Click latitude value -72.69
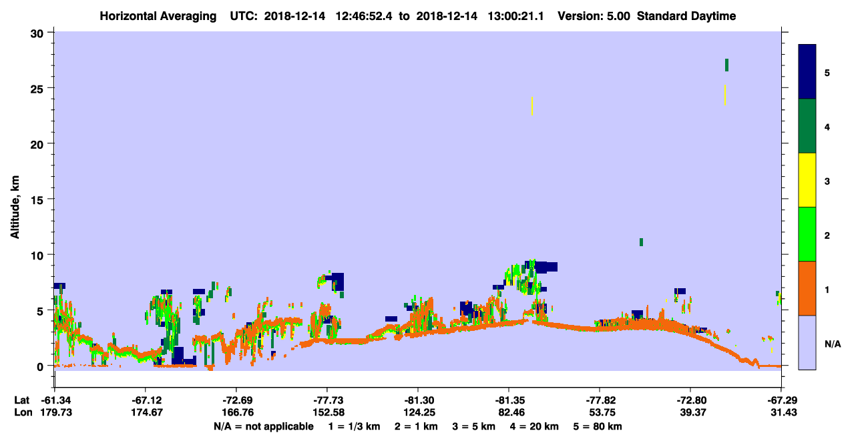Viewport: 868px width, 445px height. pos(236,400)
